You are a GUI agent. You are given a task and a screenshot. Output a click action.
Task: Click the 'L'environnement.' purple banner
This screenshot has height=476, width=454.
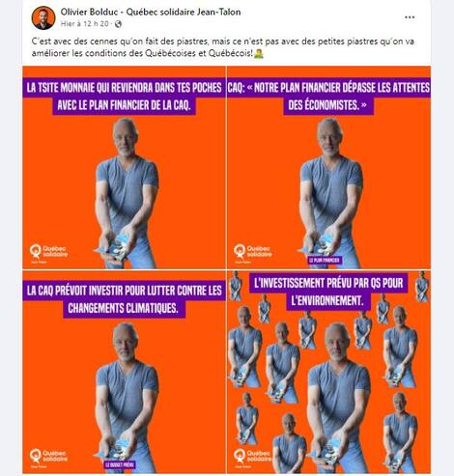(x=327, y=301)
